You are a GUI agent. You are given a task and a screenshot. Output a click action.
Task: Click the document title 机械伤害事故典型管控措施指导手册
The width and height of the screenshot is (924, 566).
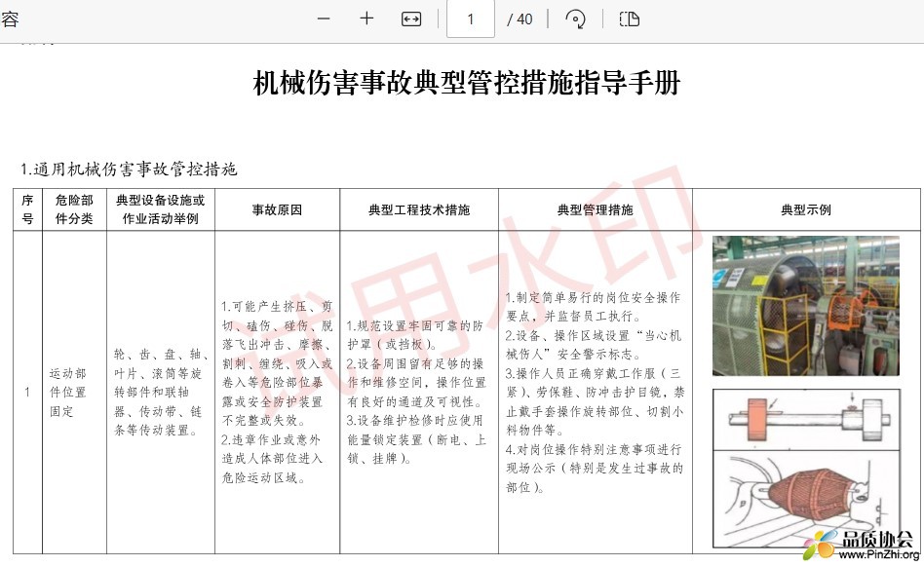coord(467,83)
